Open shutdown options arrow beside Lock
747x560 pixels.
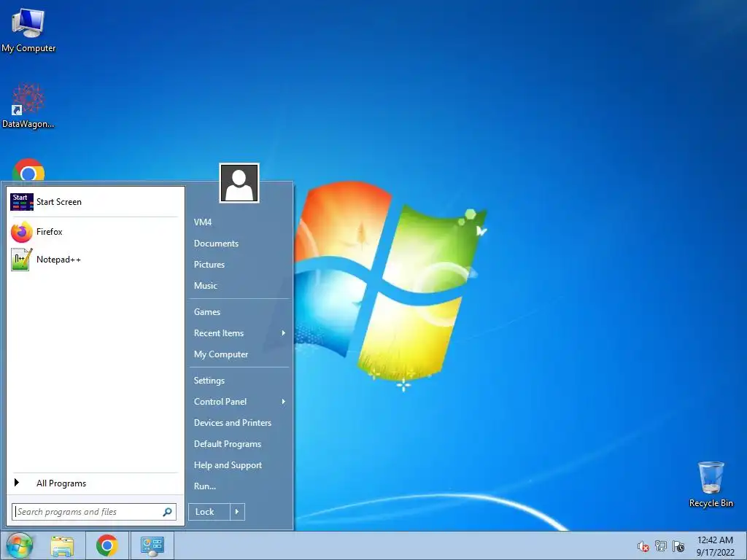click(x=237, y=512)
